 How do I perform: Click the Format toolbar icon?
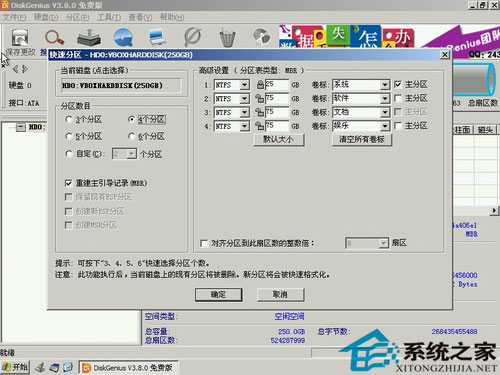(x=193, y=37)
